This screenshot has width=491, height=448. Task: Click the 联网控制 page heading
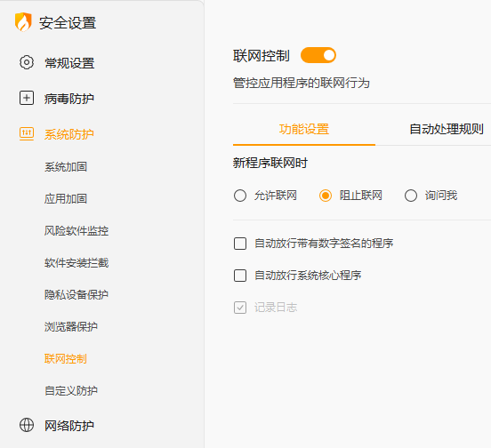pos(262,56)
